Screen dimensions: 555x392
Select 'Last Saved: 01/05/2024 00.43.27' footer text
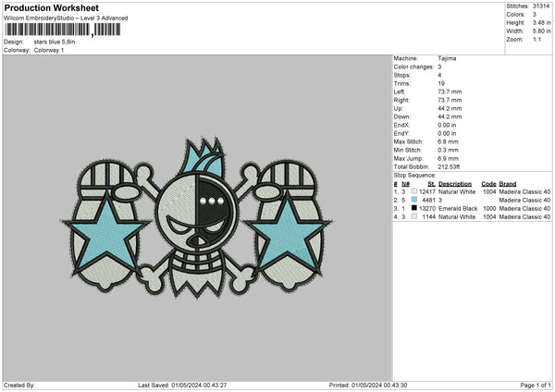tap(182, 386)
